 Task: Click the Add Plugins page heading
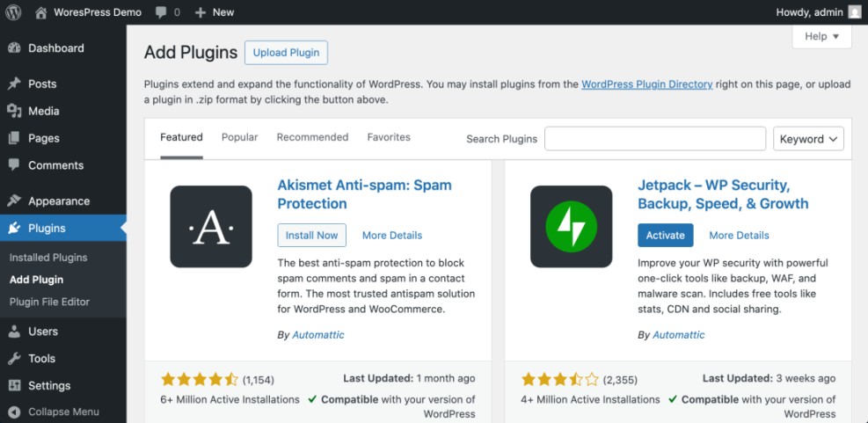click(x=191, y=53)
